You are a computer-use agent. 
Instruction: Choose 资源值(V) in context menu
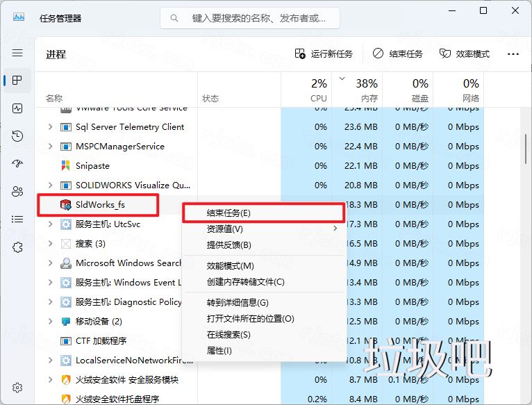pyautogui.click(x=264, y=229)
